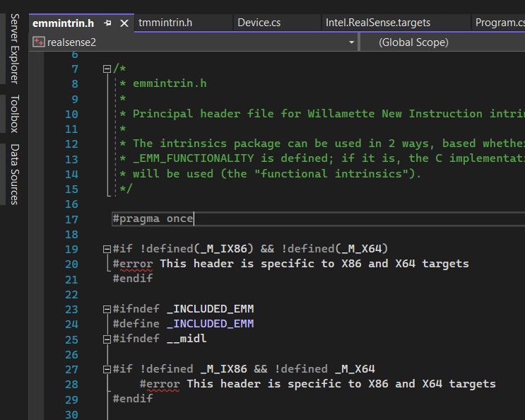Click '!defined(_M_X64)' on line 19
The image size is (525, 420).
pos(334,249)
